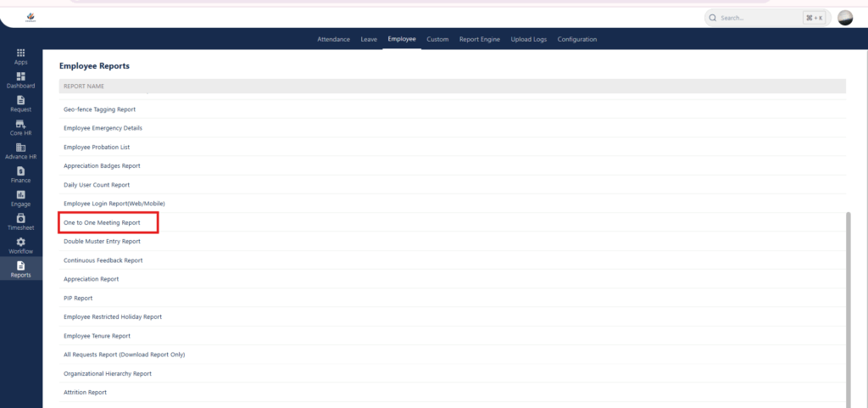Viewport: 868px width, 408px height.
Task: Open All Requests Report (Download Report Only)
Action: pyautogui.click(x=453, y=355)
